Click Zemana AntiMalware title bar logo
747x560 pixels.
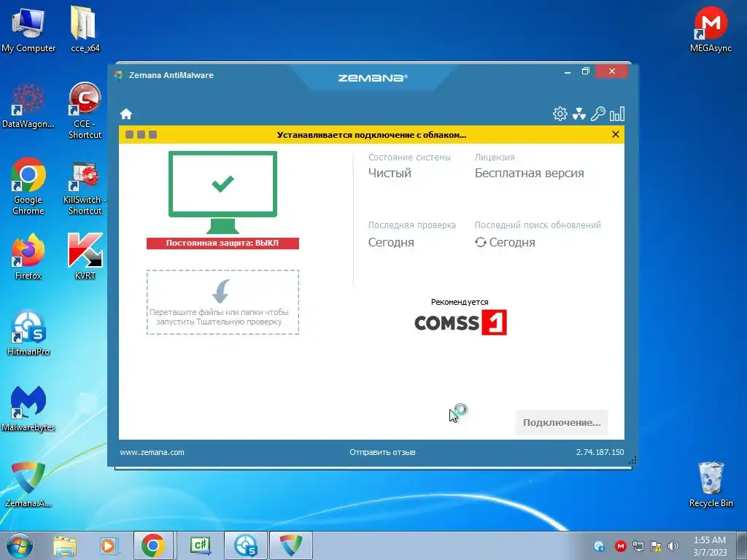coord(118,75)
